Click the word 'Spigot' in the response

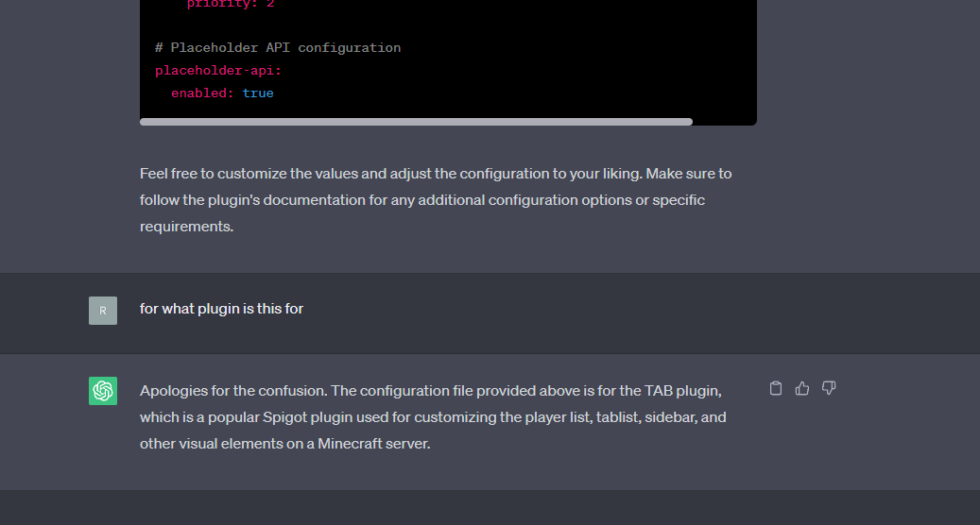[284, 417]
